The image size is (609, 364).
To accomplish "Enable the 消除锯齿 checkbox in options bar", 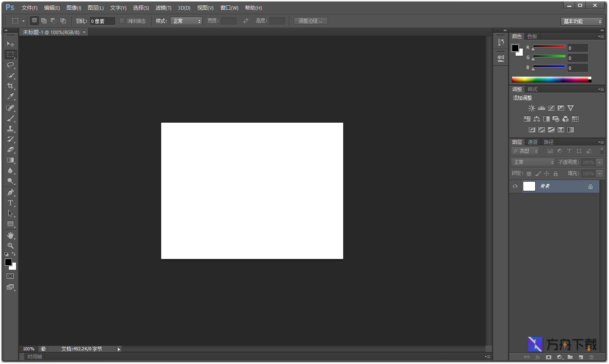I will [122, 21].
